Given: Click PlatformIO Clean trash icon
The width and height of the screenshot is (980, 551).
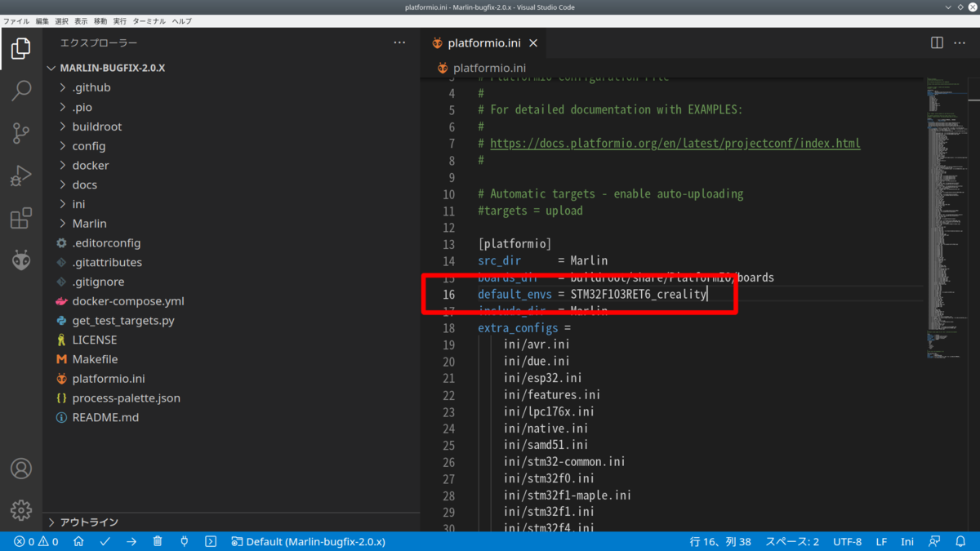Looking at the screenshot, I should (158, 541).
